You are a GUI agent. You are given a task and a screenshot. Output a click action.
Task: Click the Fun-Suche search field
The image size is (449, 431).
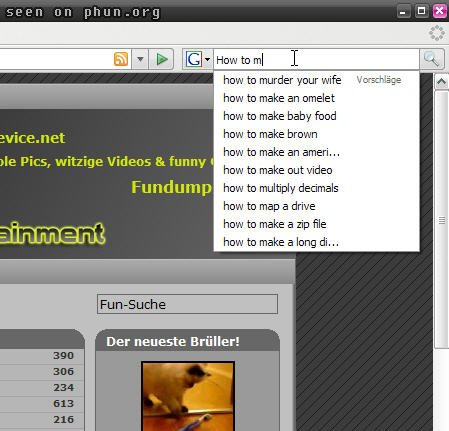tap(187, 304)
